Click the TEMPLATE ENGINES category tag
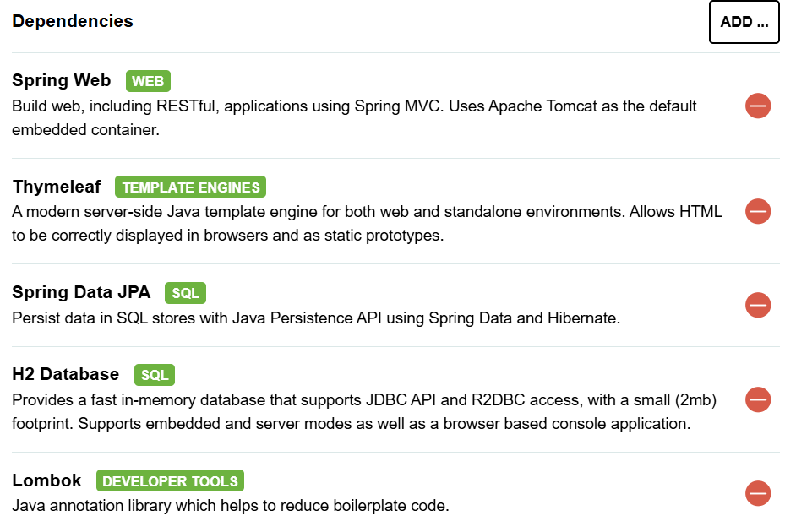Screen dimensions: 785x532 pos(190,187)
